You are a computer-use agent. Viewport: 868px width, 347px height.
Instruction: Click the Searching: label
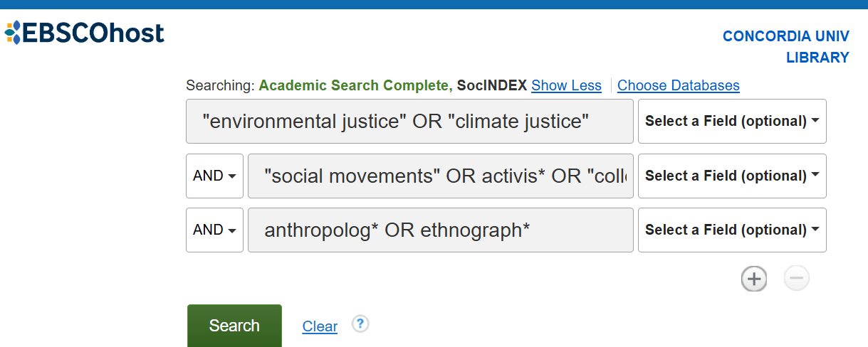[x=220, y=85]
